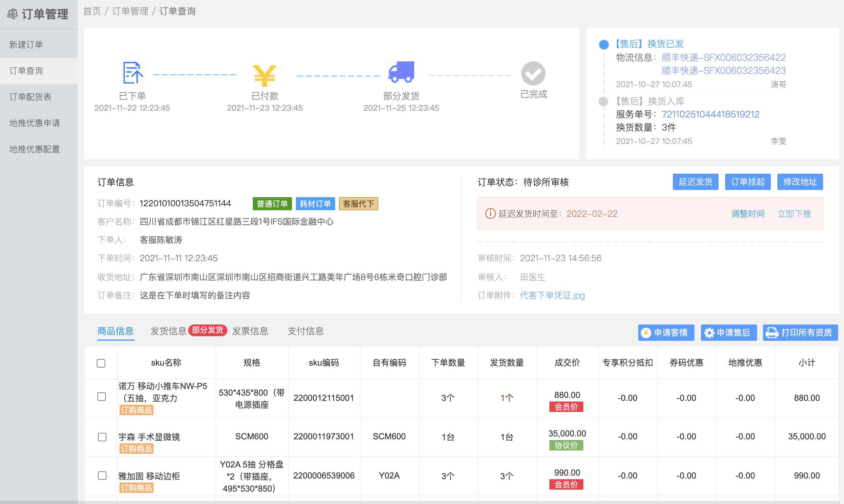Open tracking link 顺丰快递-SFX006032356423
The width and height of the screenshot is (844, 504).
[x=724, y=71]
